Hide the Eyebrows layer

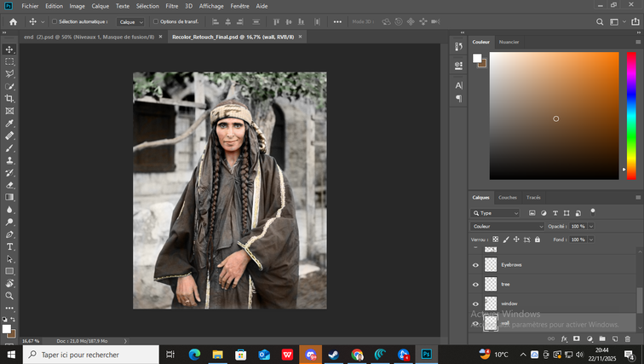click(x=475, y=265)
